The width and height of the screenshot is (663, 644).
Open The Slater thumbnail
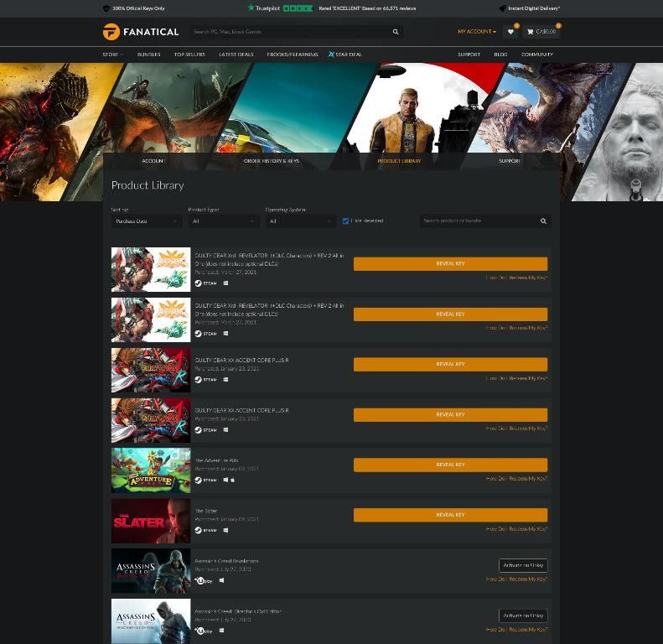coord(151,521)
